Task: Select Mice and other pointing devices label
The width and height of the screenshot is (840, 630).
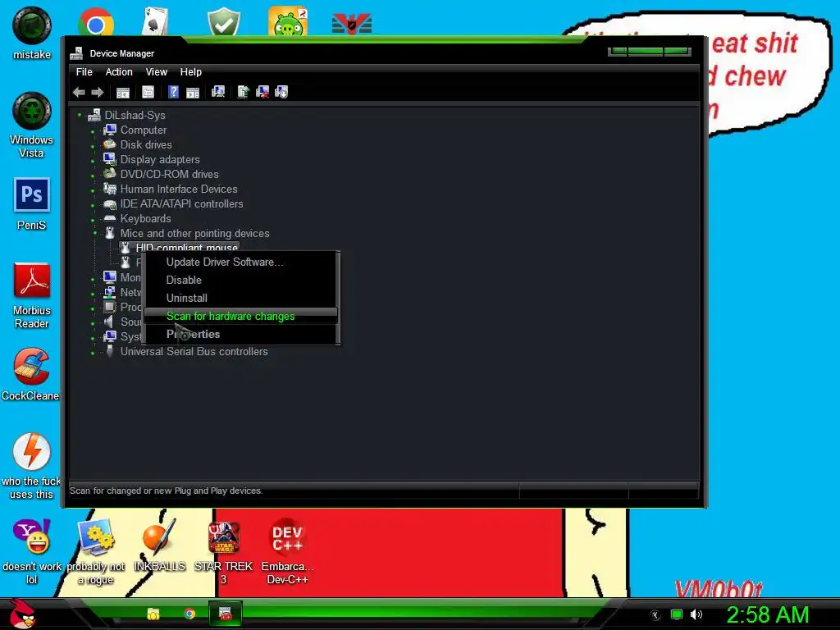Action: click(x=194, y=234)
